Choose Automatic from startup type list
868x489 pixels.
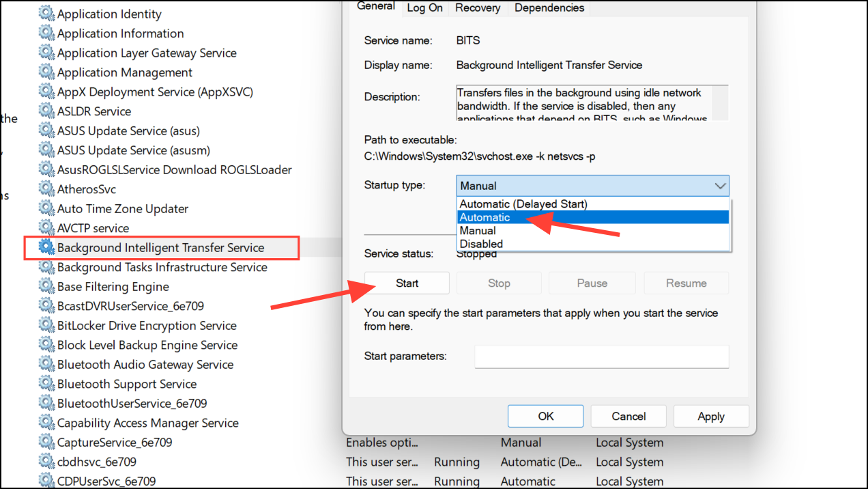click(484, 217)
